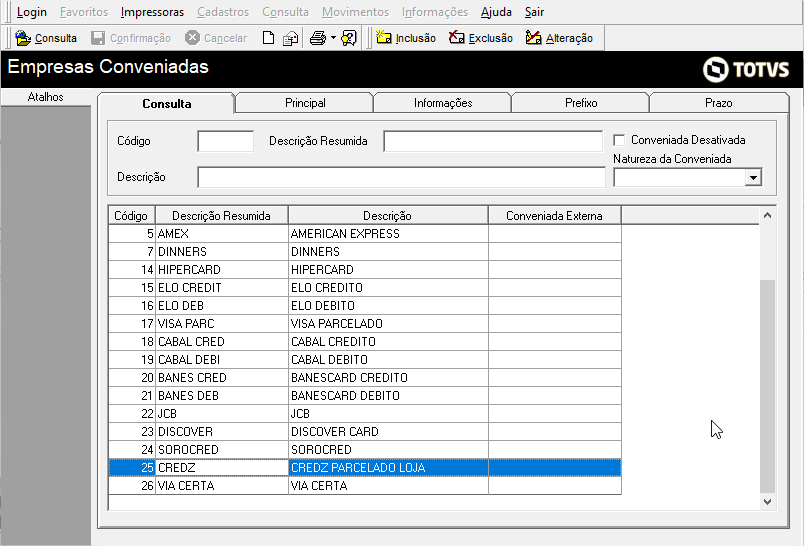
Task: Click the Sair menu
Action: coord(534,12)
